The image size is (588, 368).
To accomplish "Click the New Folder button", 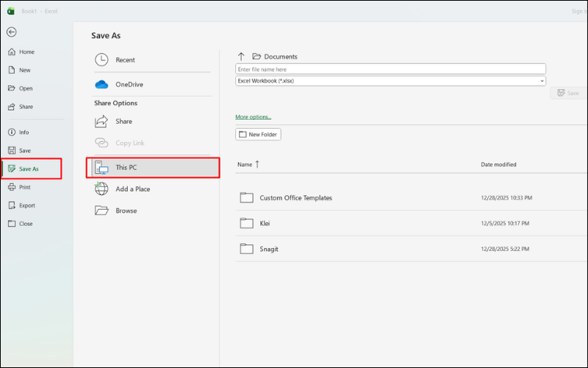I will click(x=258, y=135).
